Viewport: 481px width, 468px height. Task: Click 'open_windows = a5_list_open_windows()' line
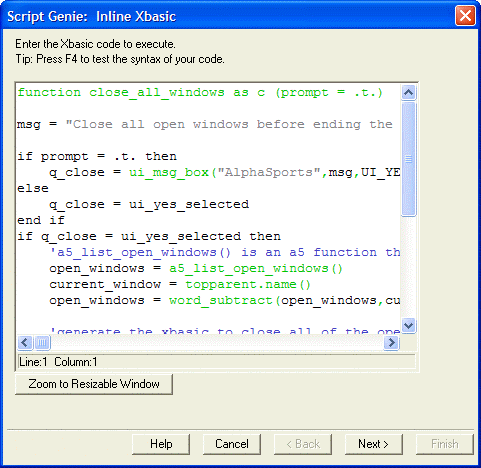(196, 268)
